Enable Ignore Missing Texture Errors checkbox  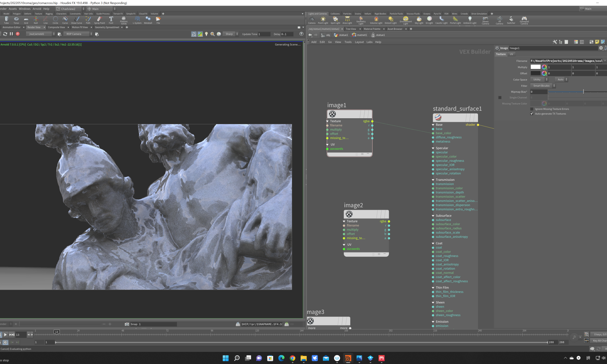tap(532, 109)
